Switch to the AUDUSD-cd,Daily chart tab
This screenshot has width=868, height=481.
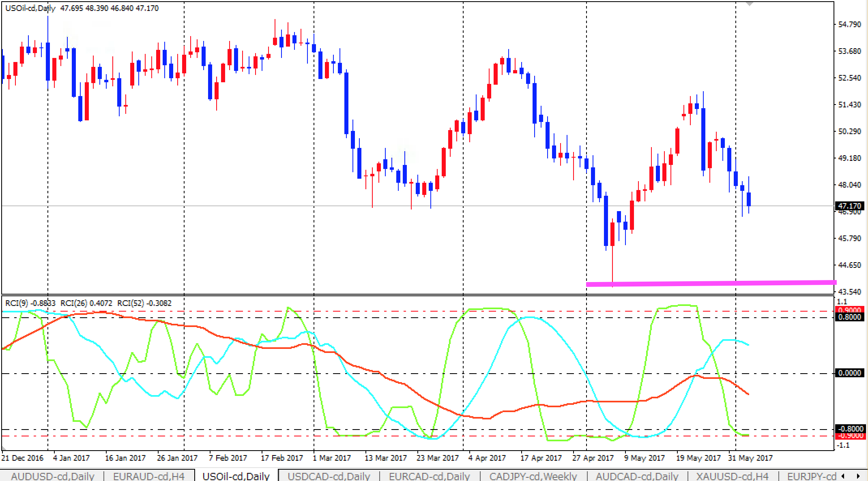(53, 476)
